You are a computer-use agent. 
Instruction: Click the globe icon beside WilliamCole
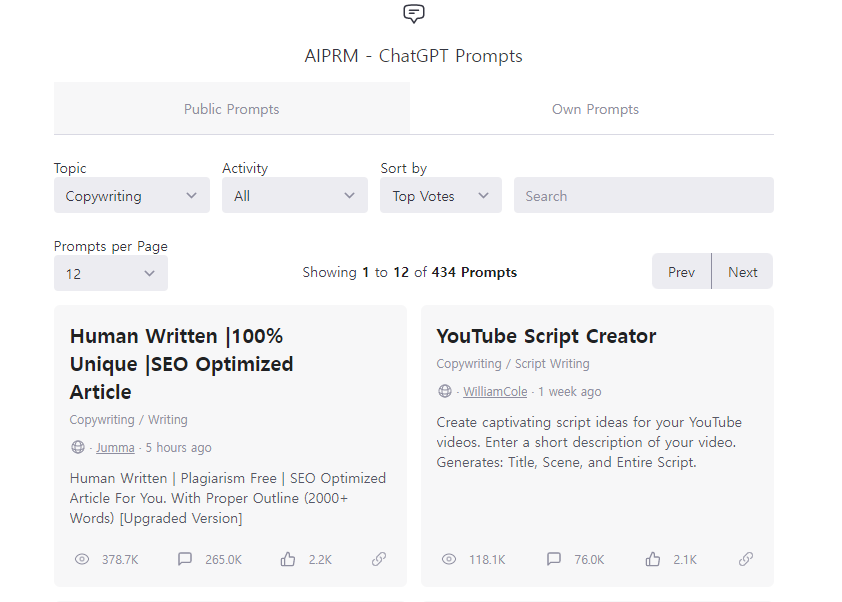click(x=445, y=391)
